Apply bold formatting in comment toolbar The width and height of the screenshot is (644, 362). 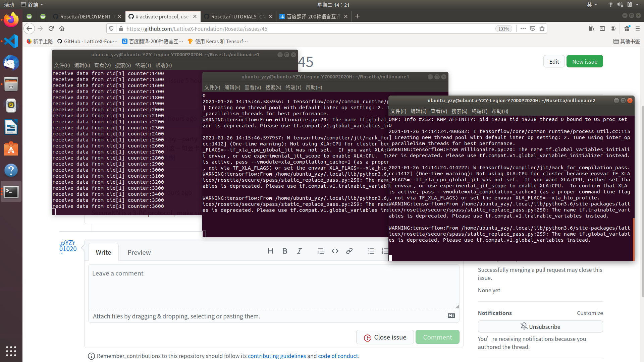pyautogui.click(x=284, y=251)
